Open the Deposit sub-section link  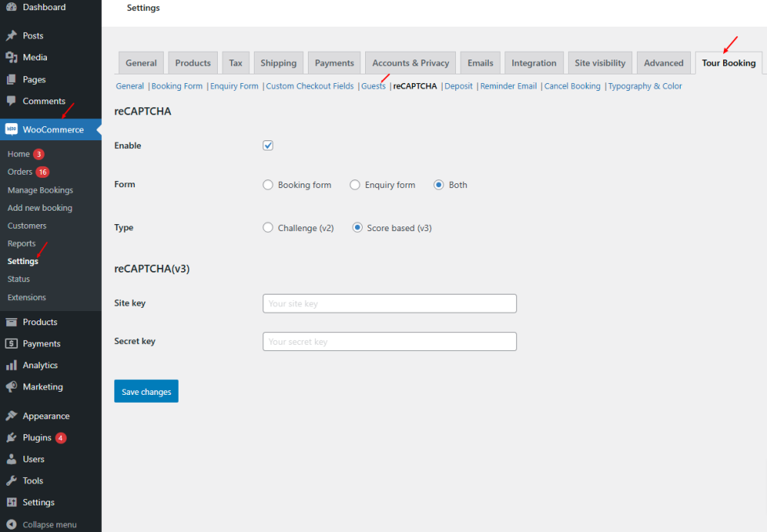click(x=458, y=86)
